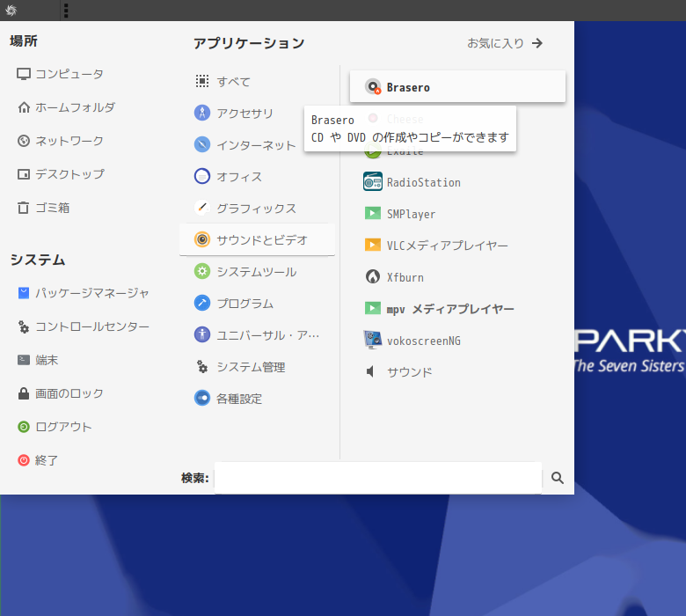Click the panel three-dot handle

pos(66,10)
